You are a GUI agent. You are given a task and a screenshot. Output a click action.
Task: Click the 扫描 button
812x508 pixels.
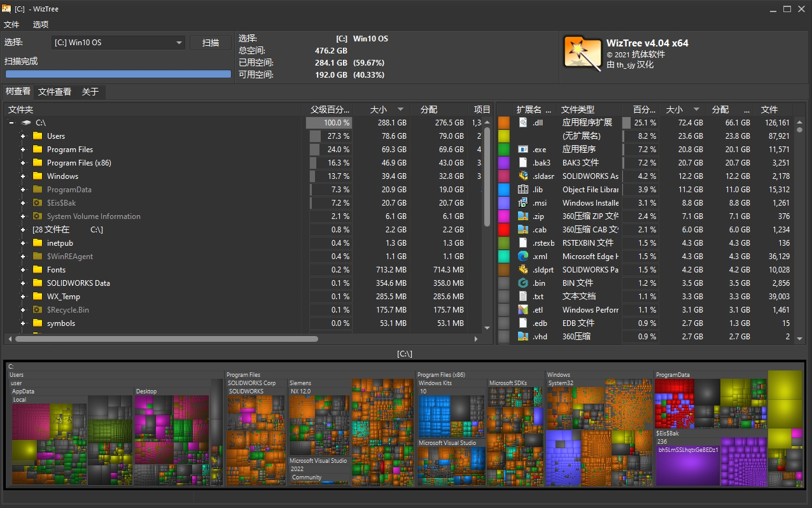pyautogui.click(x=211, y=43)
